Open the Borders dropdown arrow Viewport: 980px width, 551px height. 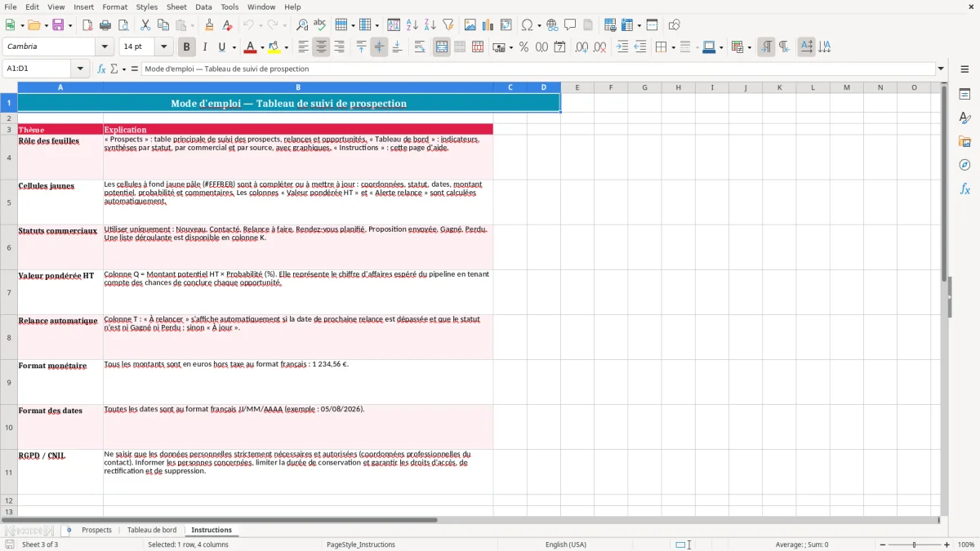(675, 47)
